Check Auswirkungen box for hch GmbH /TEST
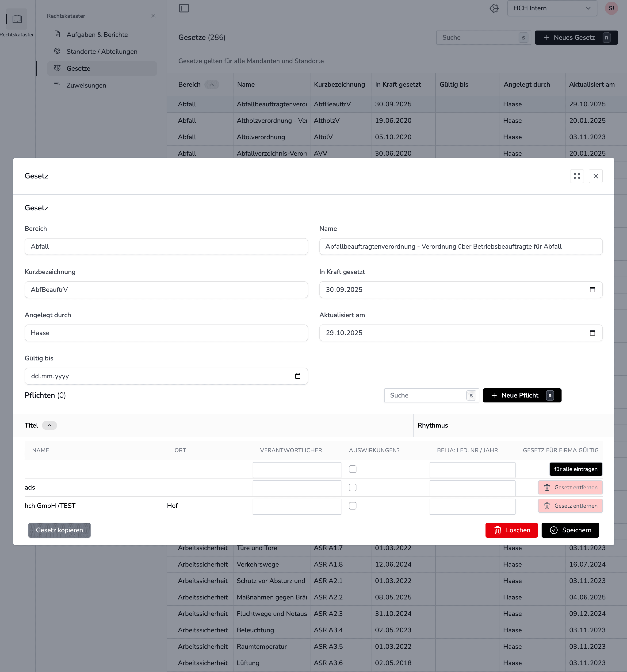Screen dimensions: 627x672 click(x=353, y=506)
